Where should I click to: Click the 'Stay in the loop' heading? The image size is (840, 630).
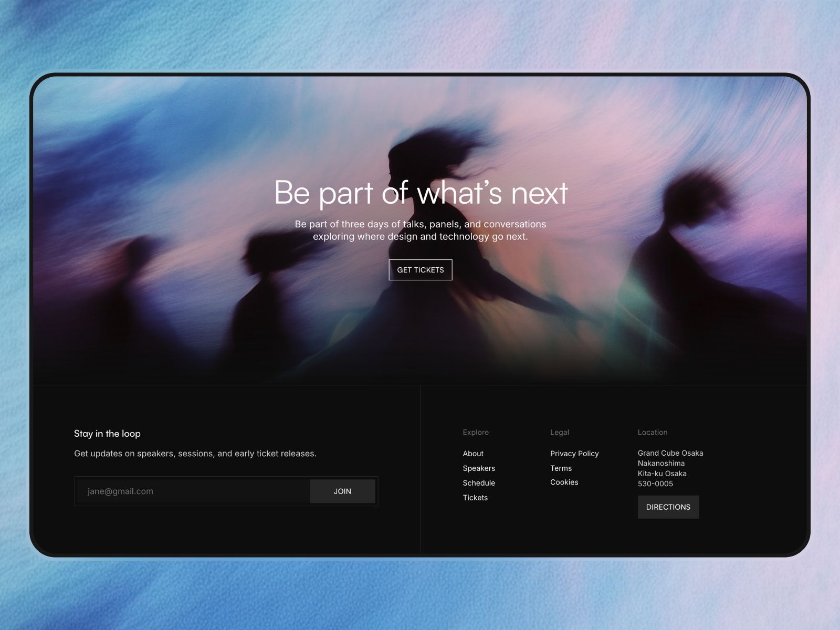point(107,434)
